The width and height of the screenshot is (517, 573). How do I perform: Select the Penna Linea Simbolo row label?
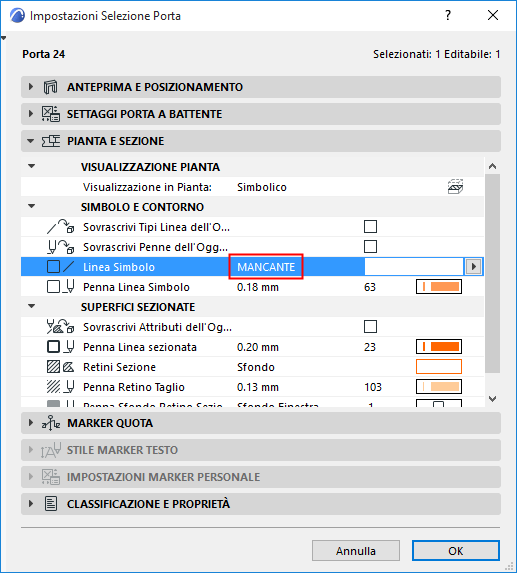point(136,287)
